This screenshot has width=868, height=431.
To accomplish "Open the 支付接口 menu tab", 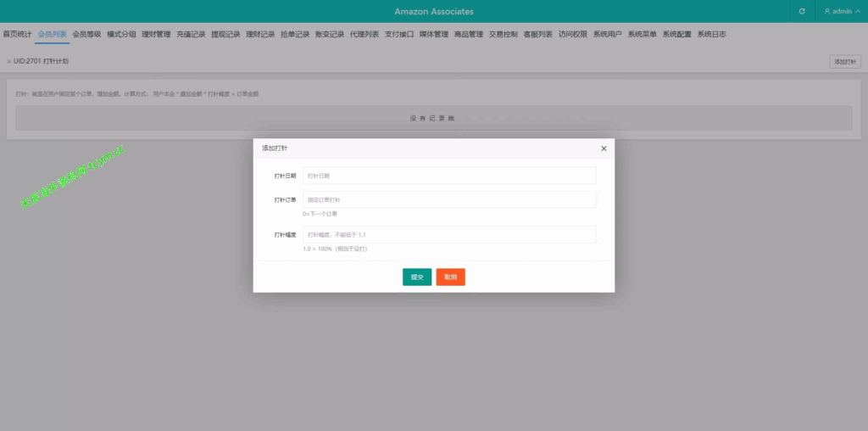I will (x=400, y=34).
